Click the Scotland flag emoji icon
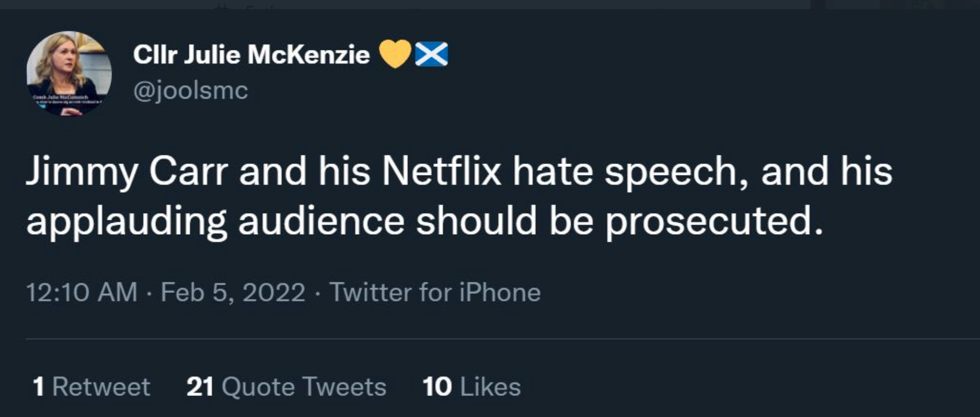 point(431,54)
